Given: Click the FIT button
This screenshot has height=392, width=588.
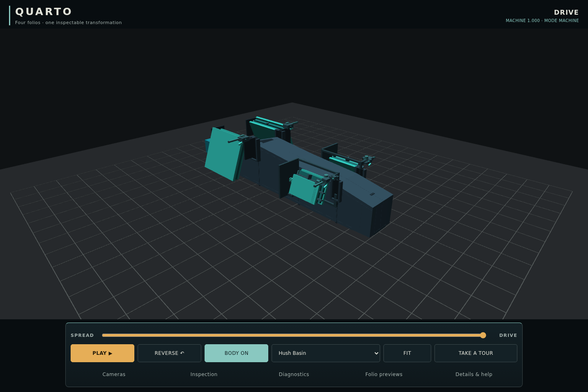Looking at the screenshot, I should [407, 353].
